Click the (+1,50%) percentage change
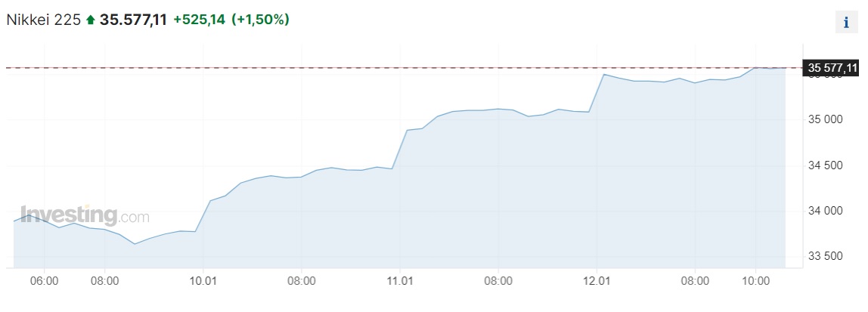Image resolution: width=868 pixels, height=312 pixels. (x=261, y=20)
